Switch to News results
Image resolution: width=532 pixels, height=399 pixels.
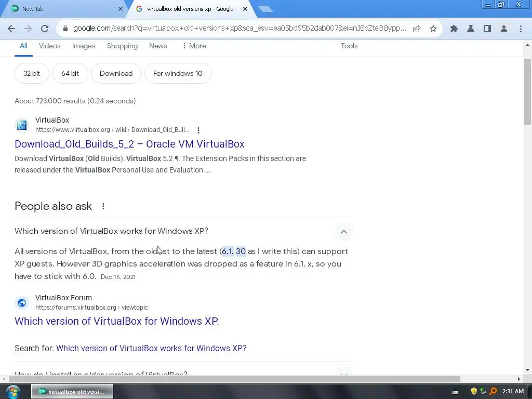coord(158,46)
